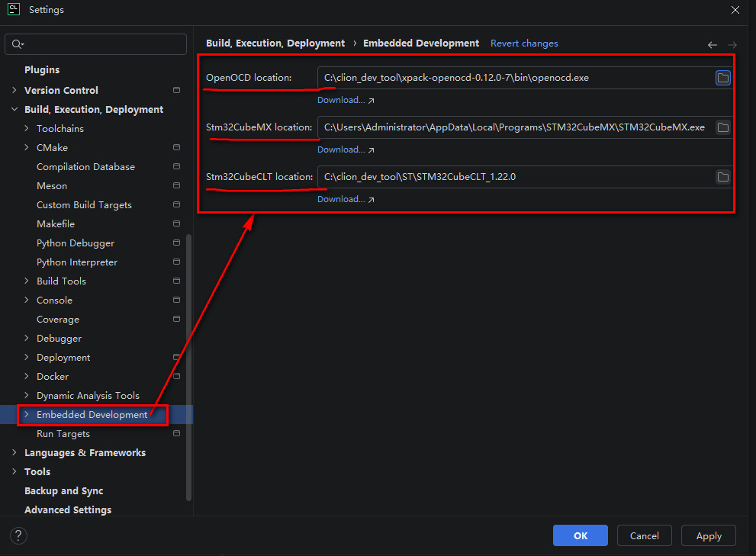Screen dimensions: 756x556
Task: Select Coverage settings page
Action: click(x=58, y=320)
